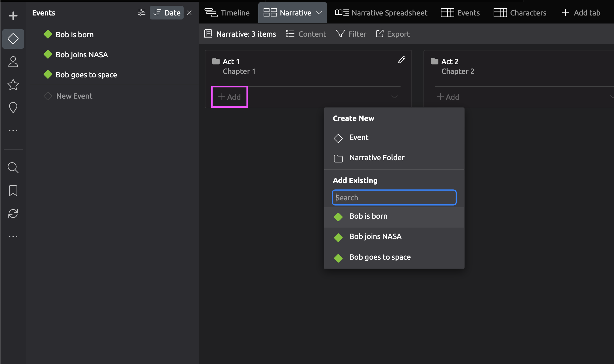
Task: Toggle the Date sort option
Action: [167, 13]
